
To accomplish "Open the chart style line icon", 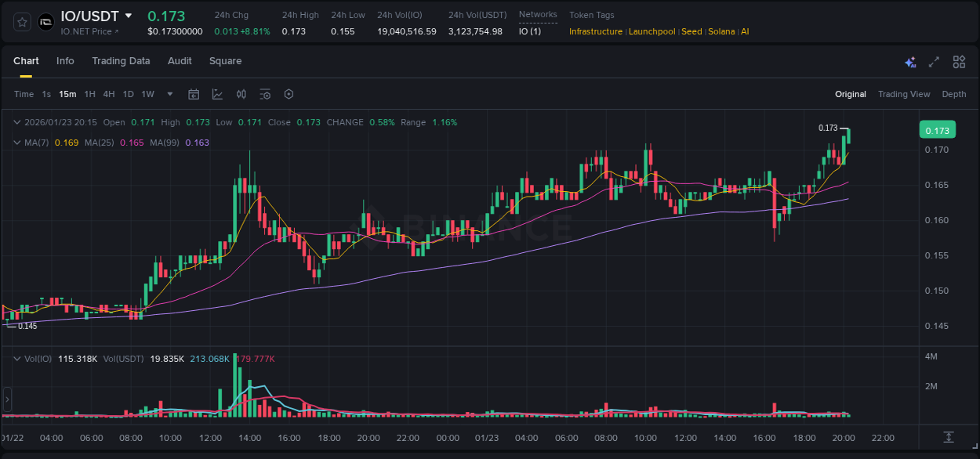I will click(x=217, y=94).
